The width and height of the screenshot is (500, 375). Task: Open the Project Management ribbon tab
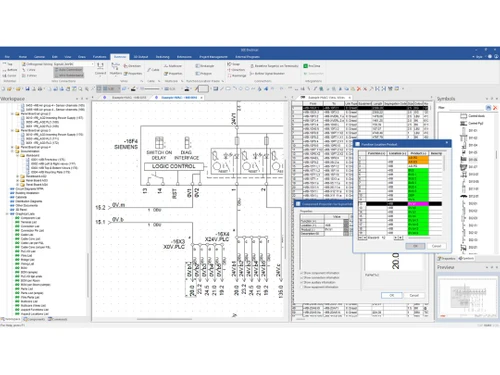214,57
